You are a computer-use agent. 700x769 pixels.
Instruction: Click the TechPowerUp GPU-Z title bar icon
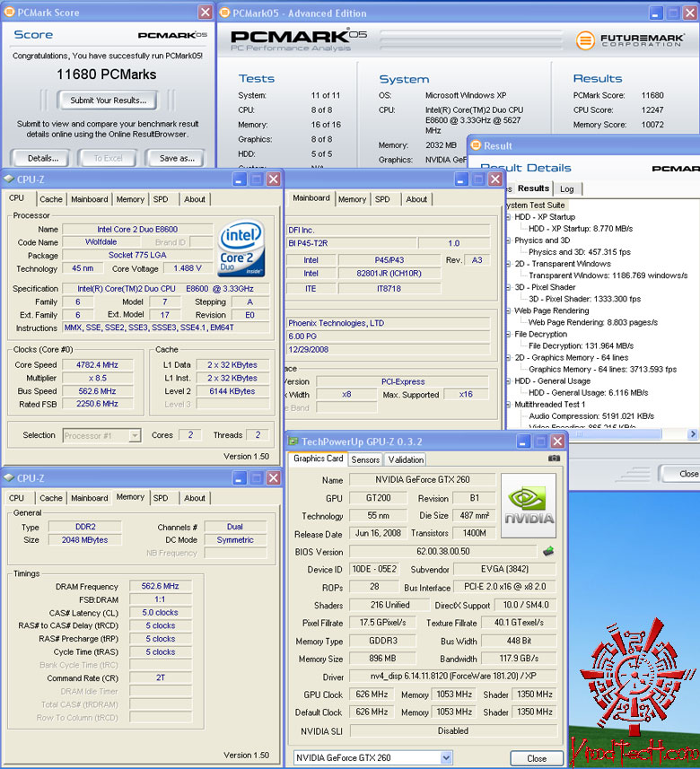pyautogui.click(x=293, y=441)
